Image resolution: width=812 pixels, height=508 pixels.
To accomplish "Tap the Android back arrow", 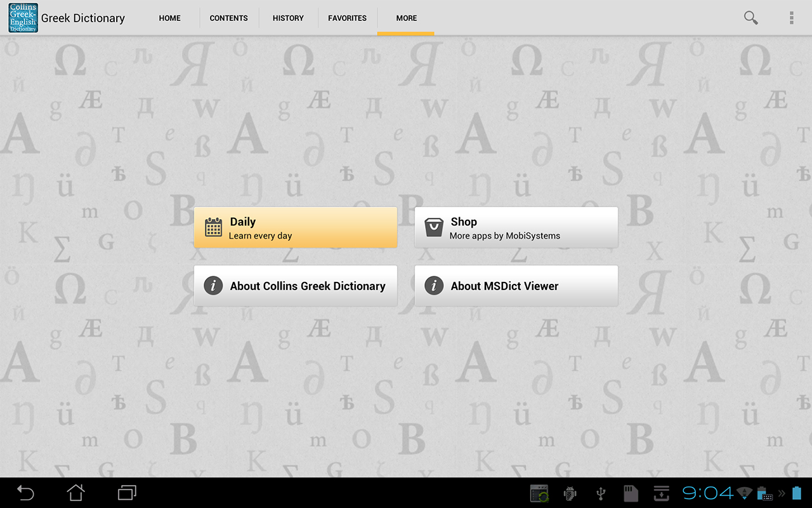I will [25, 493].
